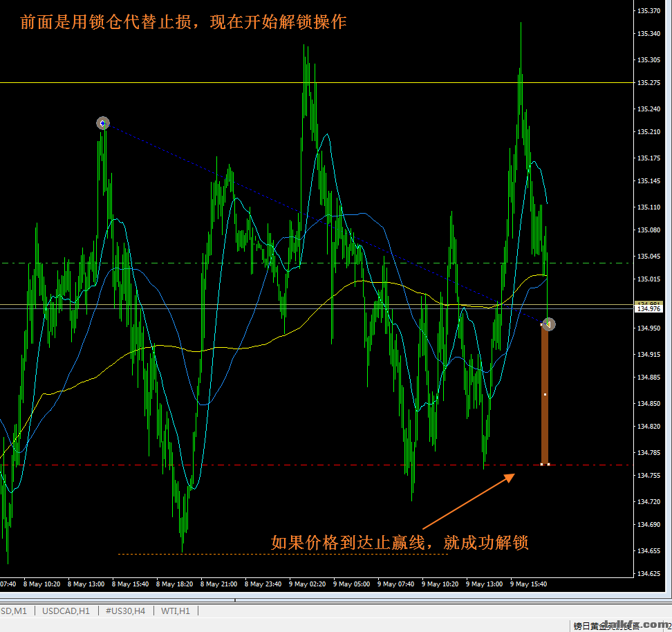
Task: Click the 135.275 price axis label
Action: coord(649,83)
